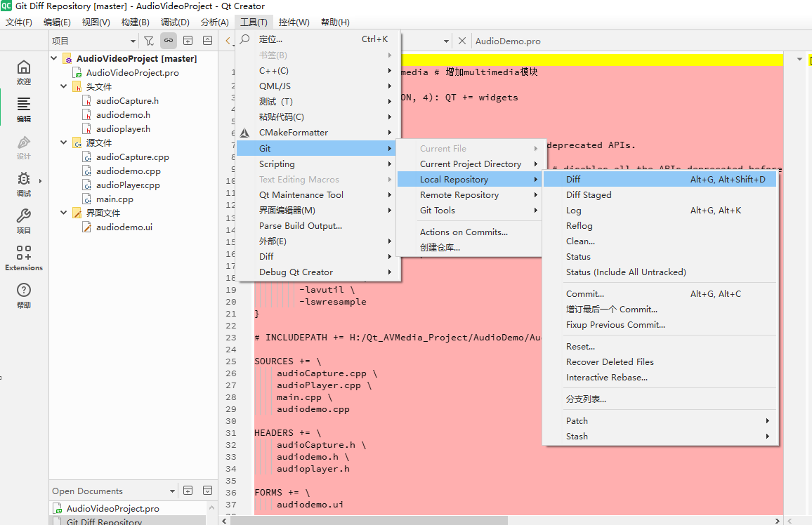Open Debug mode (调试)
Viewport: 812px width, 525px height.
[x=24, y=184]
